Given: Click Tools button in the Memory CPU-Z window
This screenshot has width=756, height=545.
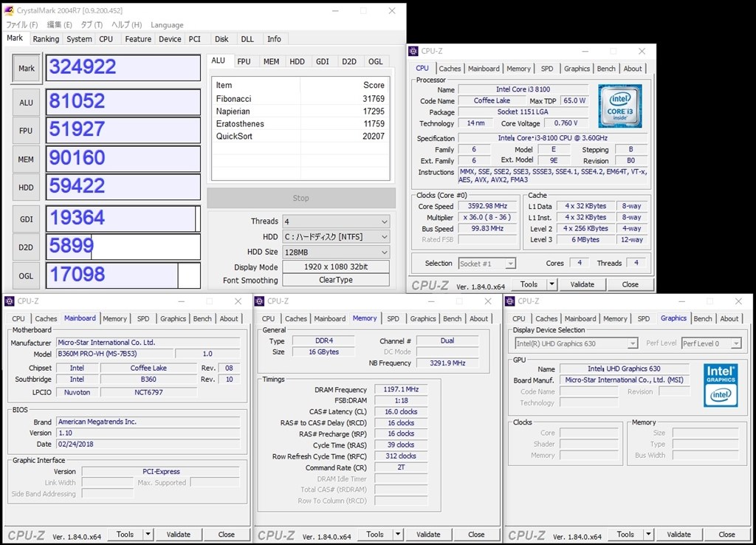Looking at the screenshot, I should [374, 535].
